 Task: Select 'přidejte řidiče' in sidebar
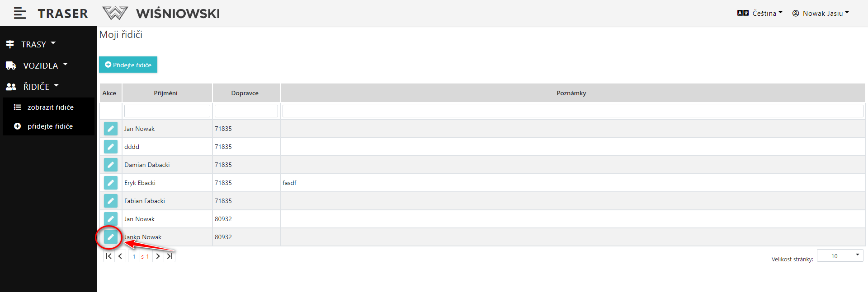50,126
